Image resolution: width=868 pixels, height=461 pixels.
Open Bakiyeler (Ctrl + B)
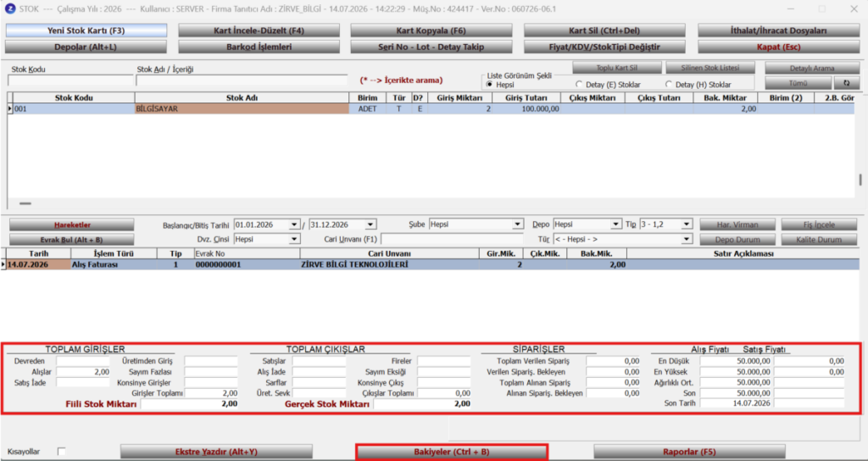[452, 452]
